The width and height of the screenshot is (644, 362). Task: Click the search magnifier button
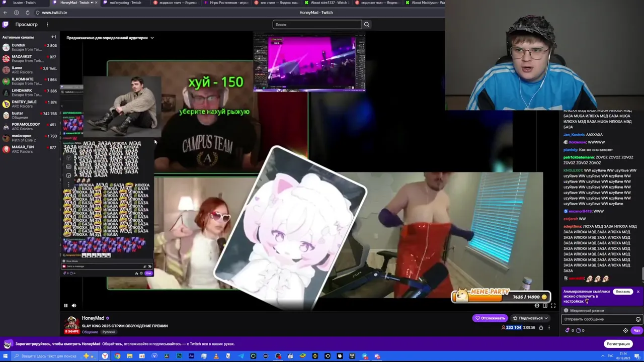pyautogui.click(x=366, y=24)
